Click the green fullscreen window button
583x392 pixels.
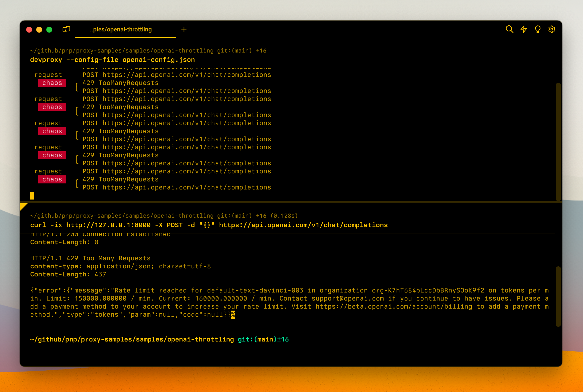point(49,30)
